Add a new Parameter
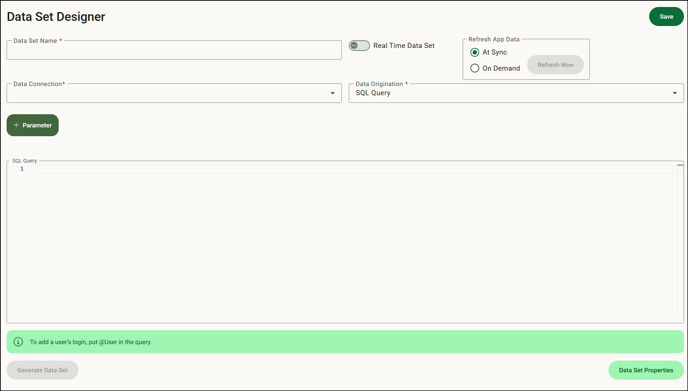Image resolution: width=688 pixels, height=391 pixels. coord(32,125)
